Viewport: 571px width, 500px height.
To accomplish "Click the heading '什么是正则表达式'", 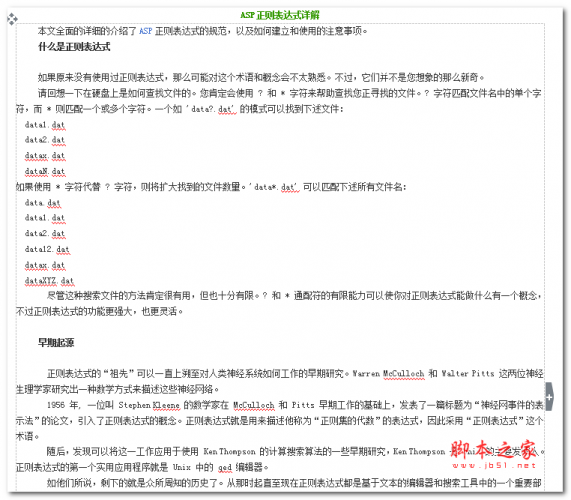I will click(x=74, y=47).
